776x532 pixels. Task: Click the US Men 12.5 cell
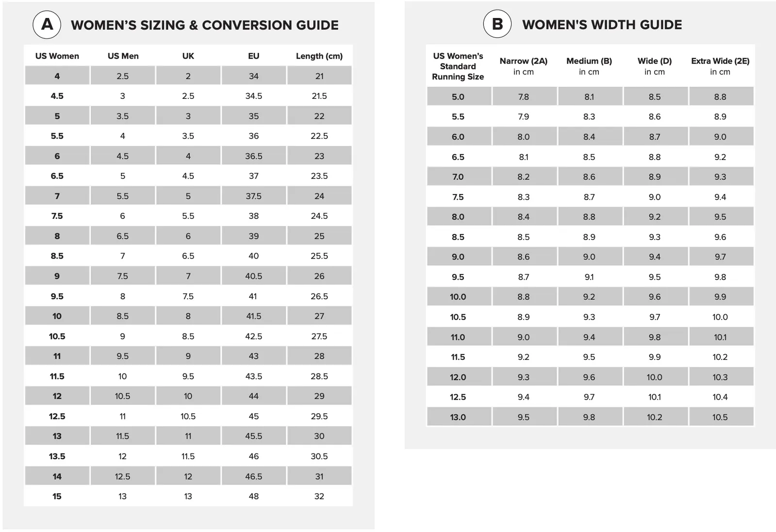[123, 476]
